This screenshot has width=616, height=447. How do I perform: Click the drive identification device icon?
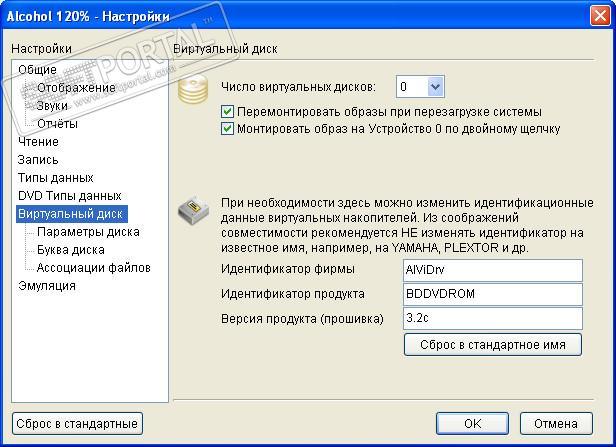pos(192,209)
